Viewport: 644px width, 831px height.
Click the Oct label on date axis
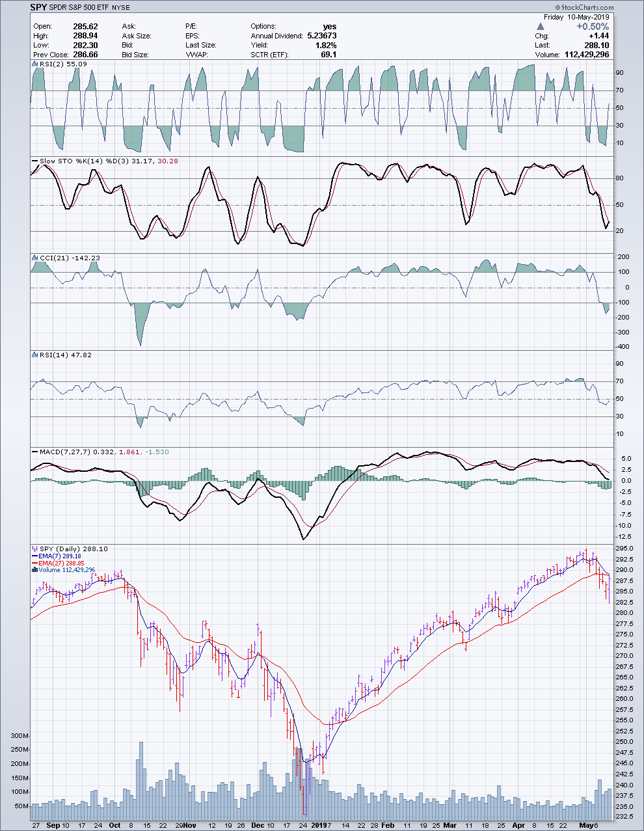pyautogui.click(x=115, y=825)
